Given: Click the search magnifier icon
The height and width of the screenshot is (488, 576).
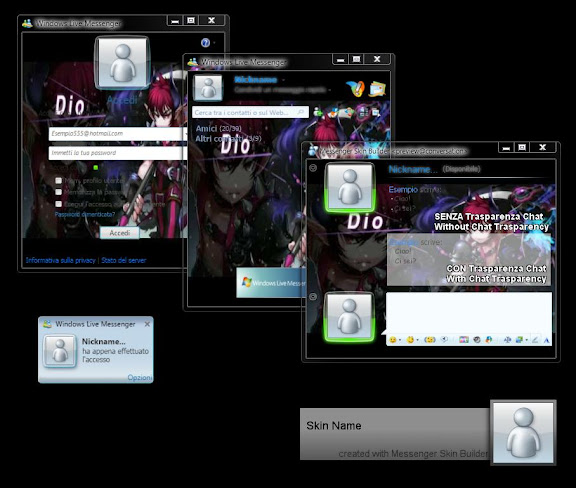Looking at the screenshot, I should point(301,112).
